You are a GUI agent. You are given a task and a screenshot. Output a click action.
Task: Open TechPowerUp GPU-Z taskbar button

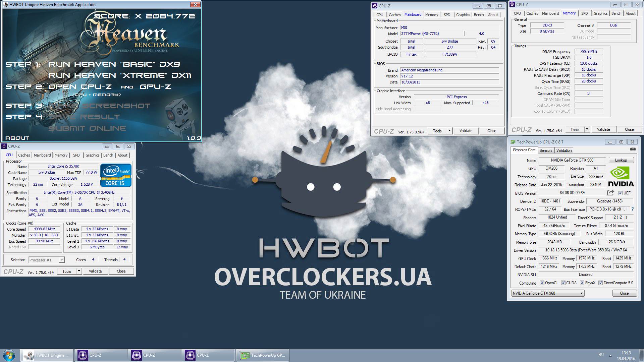click(x=263, y=355)
